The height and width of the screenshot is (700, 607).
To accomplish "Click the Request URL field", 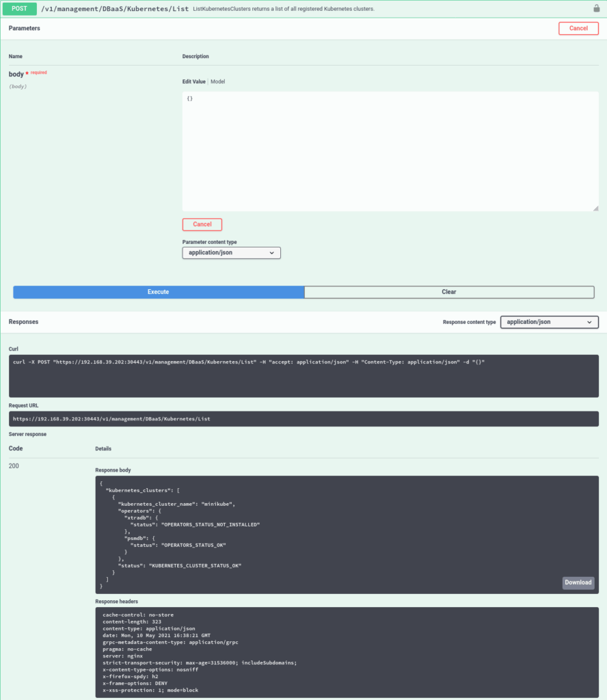I will point(303,418).
